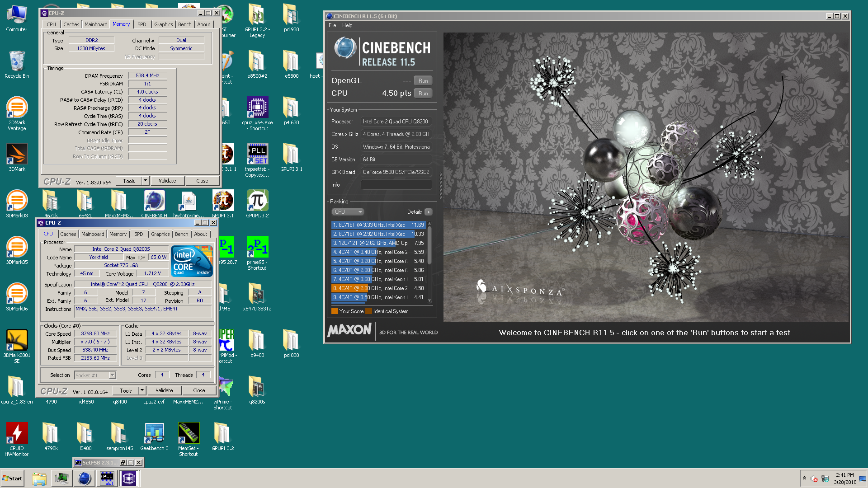Open cpuz_x64.exe Shortcut icon
This screenshot has width=868, height=488.
click(257, 113)
